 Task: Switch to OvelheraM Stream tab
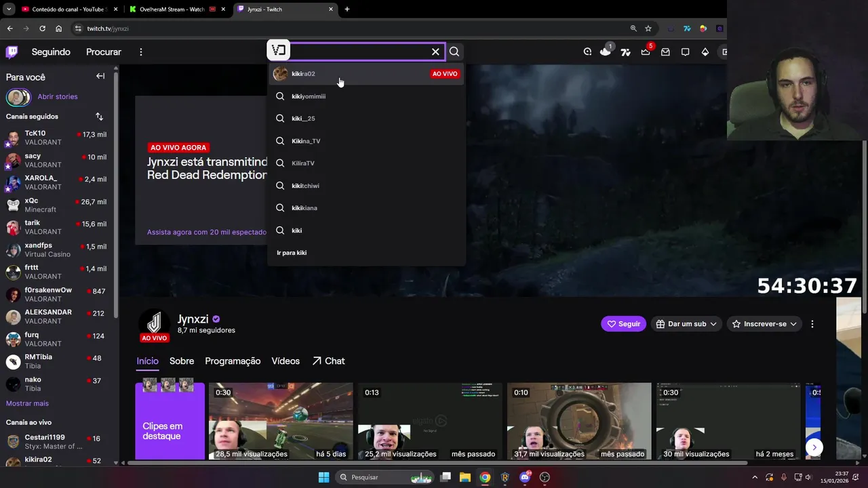(178, 9)
